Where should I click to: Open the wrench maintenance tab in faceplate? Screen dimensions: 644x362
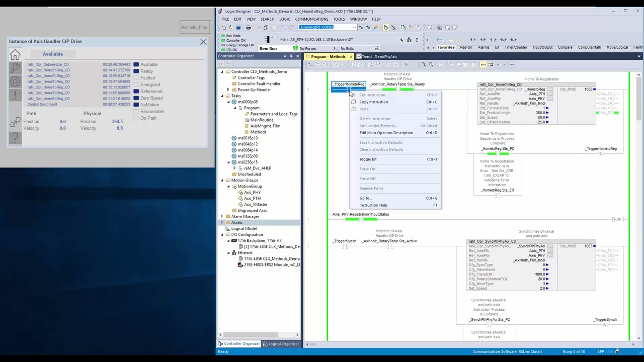pos(15,68)
